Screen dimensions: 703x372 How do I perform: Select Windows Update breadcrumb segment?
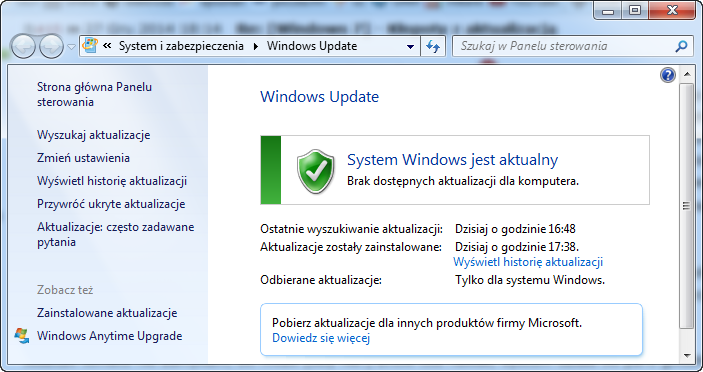pos(312,46)
